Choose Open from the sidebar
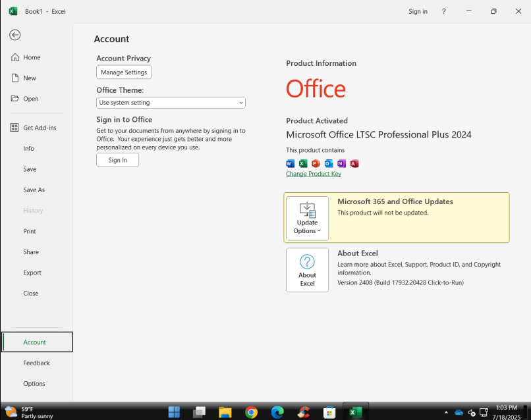 point(31,99)
